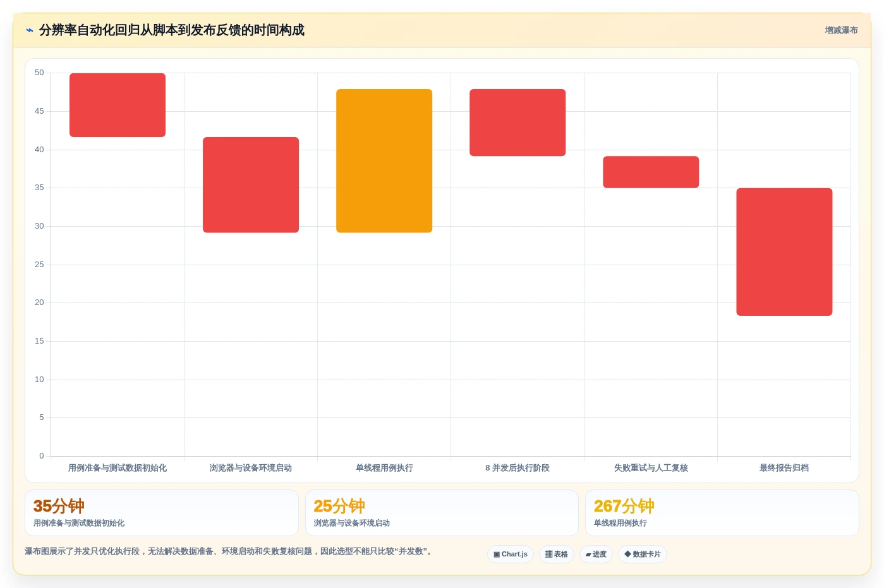The image size is (884, 588).
Task: Click the y-axis value 25
Action: tap(39, 265)
